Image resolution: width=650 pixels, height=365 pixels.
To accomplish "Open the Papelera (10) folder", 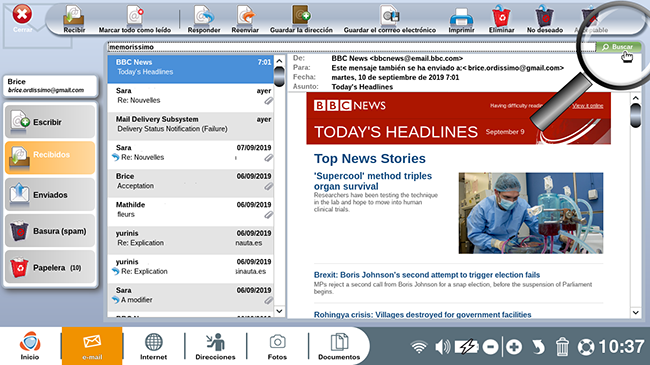I will tap(50, 268).
